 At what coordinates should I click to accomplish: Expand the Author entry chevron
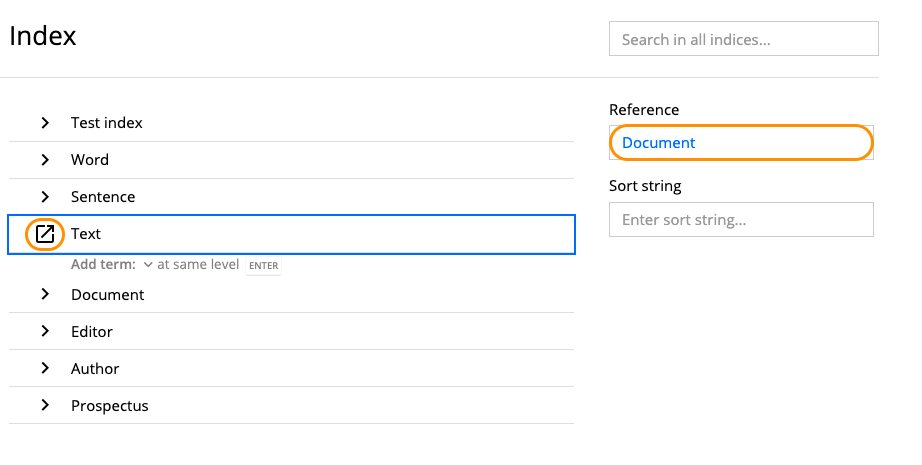(x=45, y=369)
